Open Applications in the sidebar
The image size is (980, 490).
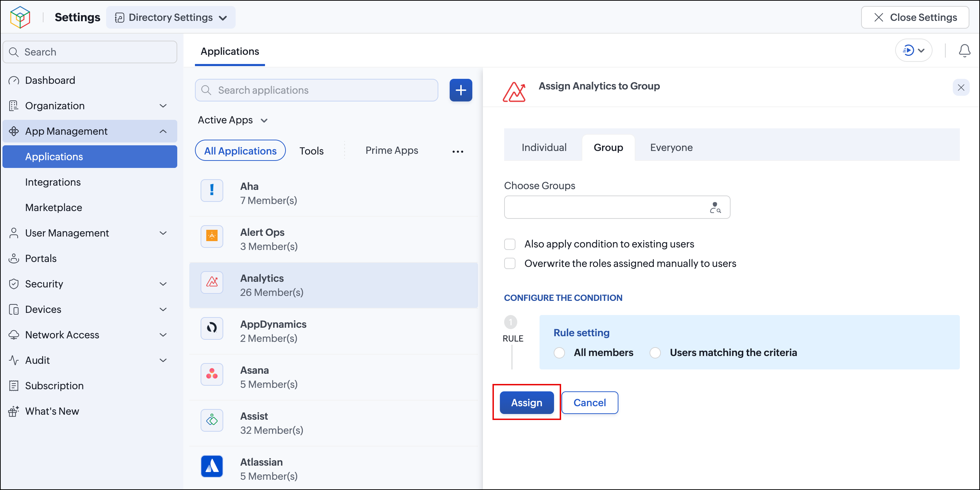tap(90, 157)
